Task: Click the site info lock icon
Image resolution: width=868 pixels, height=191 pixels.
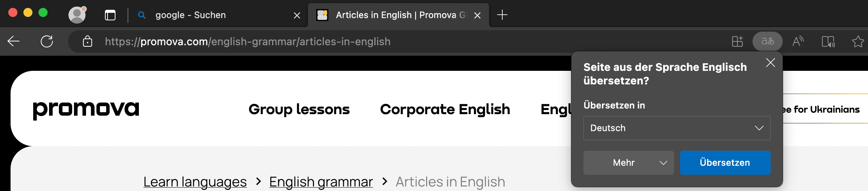Action: pos(88,41)
